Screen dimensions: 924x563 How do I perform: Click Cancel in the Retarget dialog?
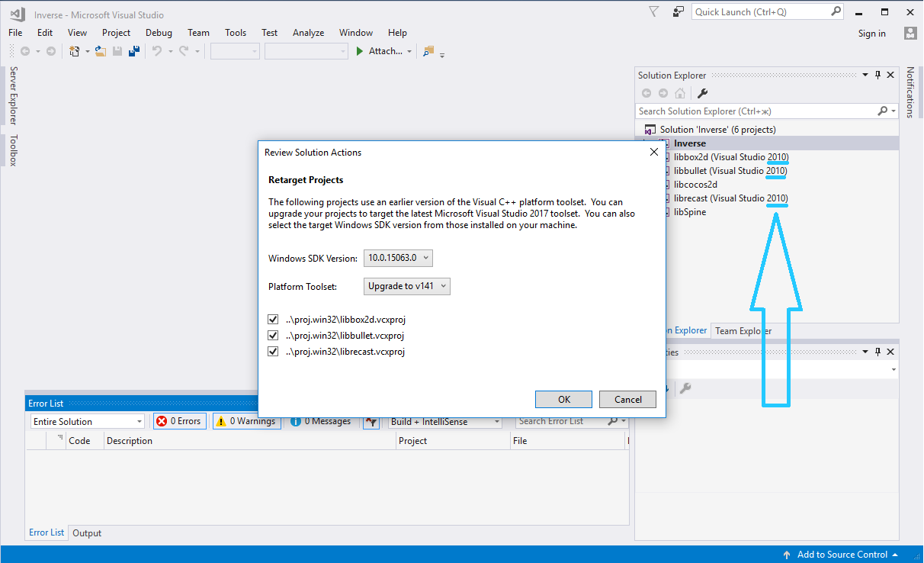coord(628,399)
